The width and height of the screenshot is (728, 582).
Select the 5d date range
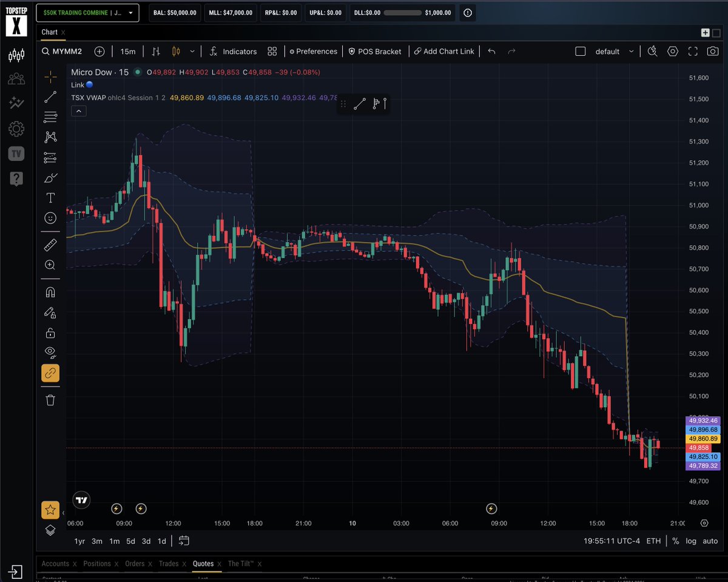tap(130, 541)
